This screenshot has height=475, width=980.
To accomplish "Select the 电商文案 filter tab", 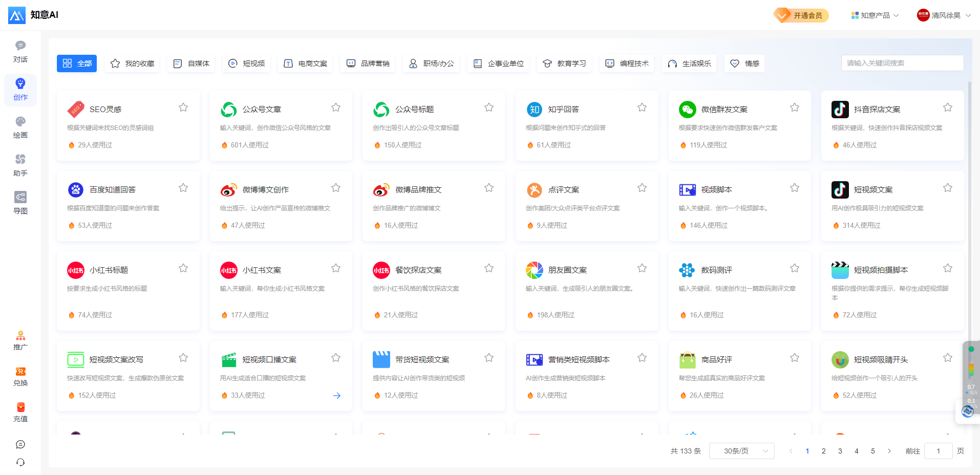I will click(305, 63).
